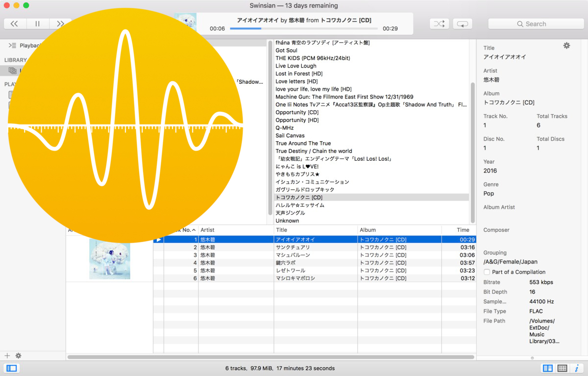Select the album "True Around The True"

coord(303,144)
